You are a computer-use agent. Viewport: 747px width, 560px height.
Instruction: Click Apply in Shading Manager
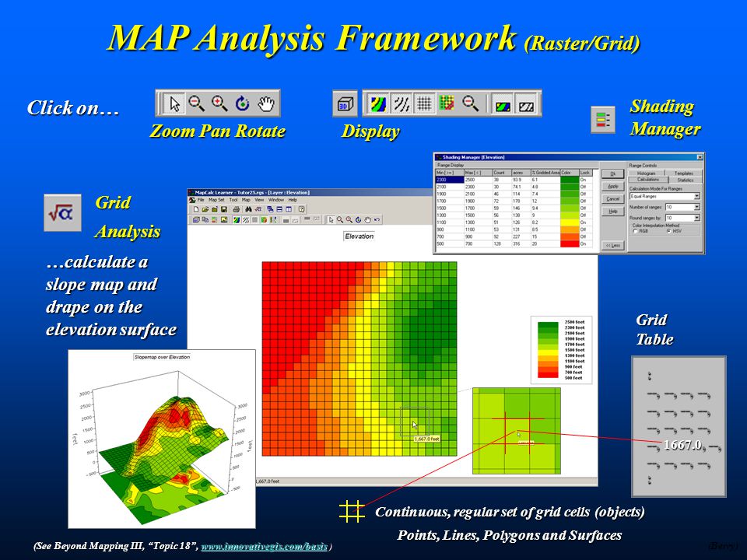pos(612,186)
